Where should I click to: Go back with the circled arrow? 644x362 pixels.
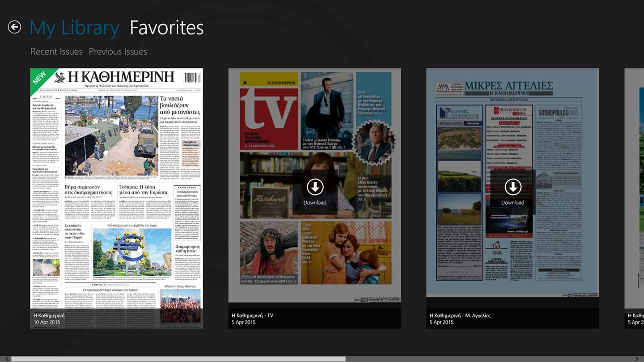14,27
